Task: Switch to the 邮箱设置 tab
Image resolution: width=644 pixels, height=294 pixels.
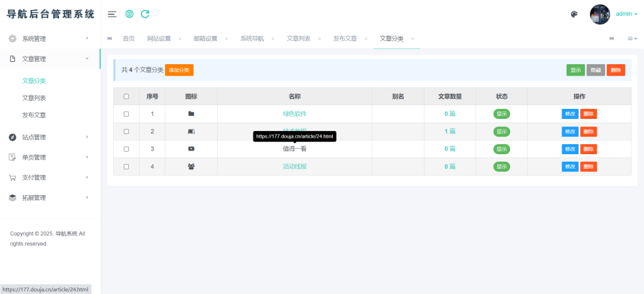Action: tap(206, 38)
